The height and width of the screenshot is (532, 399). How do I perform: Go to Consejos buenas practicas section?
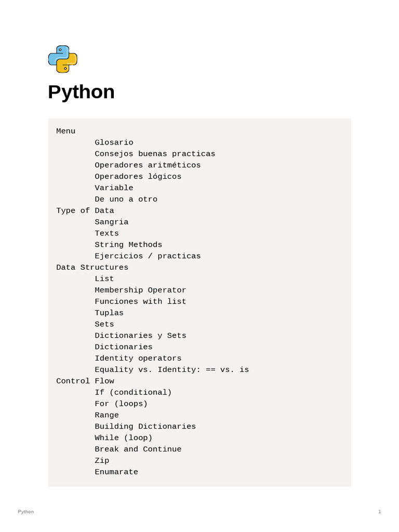pyautogui.click(x=155, y=154)
